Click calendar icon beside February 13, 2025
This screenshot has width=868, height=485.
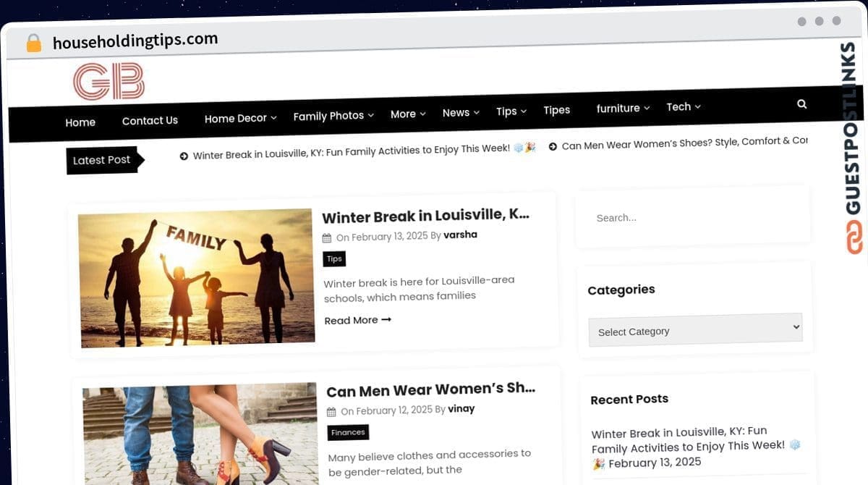click(x=327, y=237)
